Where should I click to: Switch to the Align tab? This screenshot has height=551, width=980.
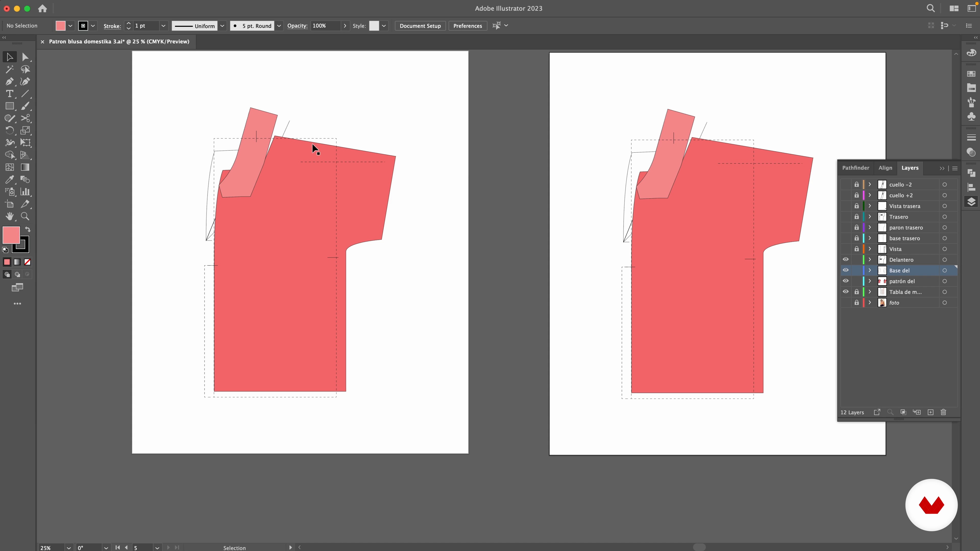click(885, 168)
